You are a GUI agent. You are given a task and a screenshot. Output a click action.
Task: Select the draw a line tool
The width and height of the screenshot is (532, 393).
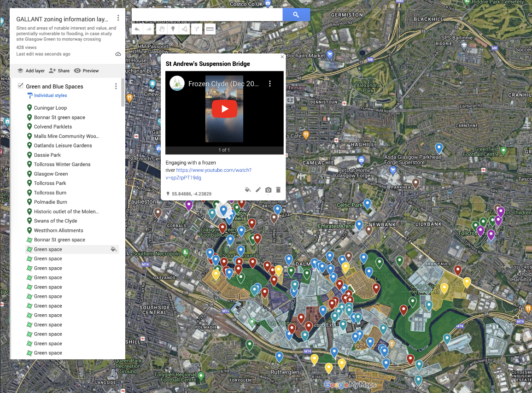(185, 29)
